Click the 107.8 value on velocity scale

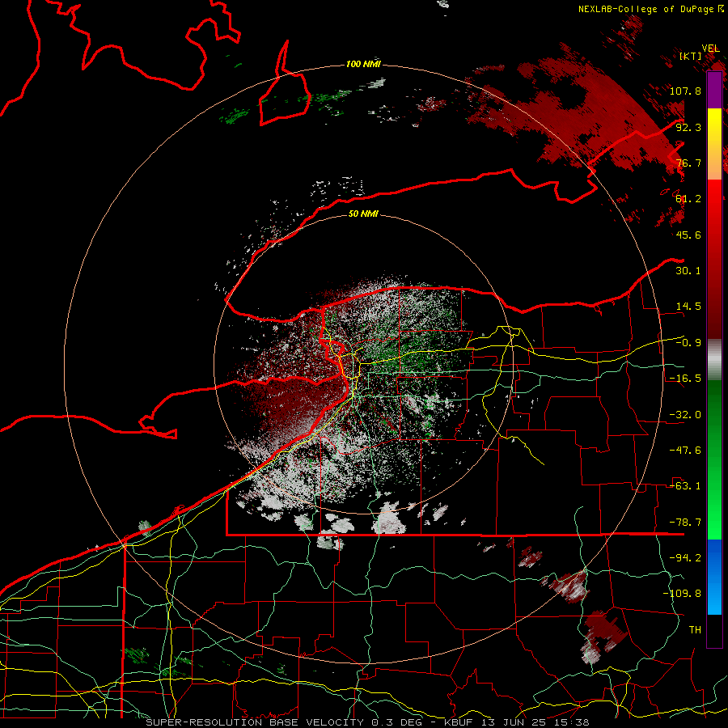(x=685, y=91)
